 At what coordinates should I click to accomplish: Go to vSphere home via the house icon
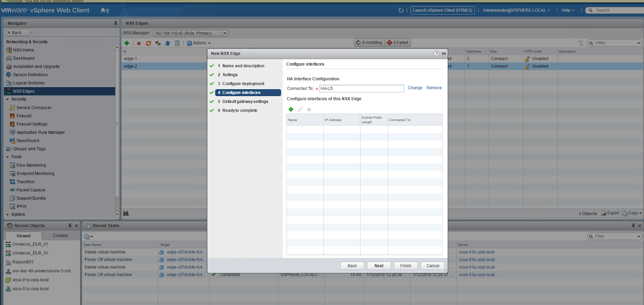point(103,10)
